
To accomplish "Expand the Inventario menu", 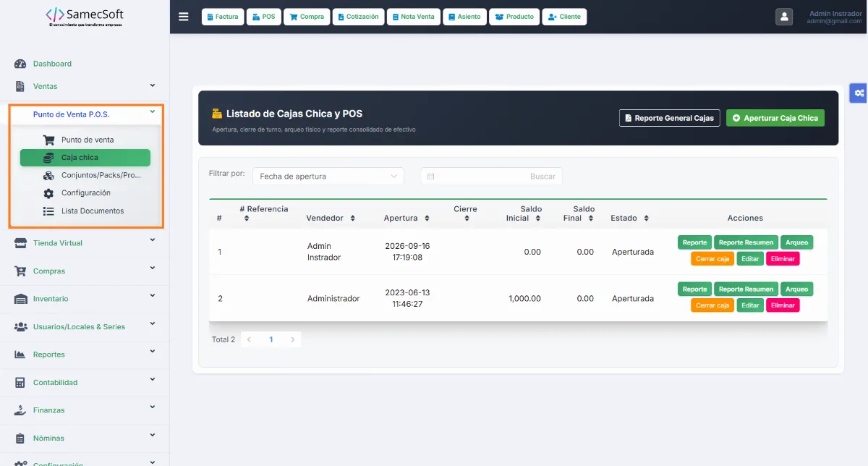I will (x=85, y=299).
